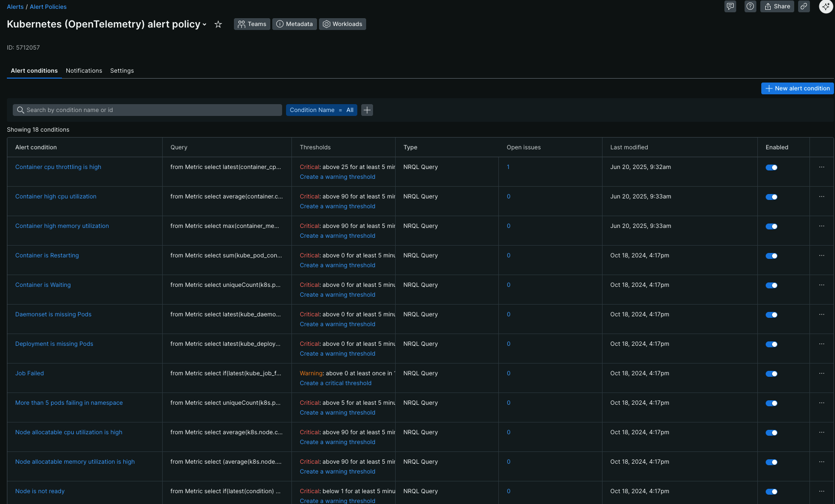835x504 pixels.
Task: Focus the search by condition name field
Action: [x=147, y=110]
